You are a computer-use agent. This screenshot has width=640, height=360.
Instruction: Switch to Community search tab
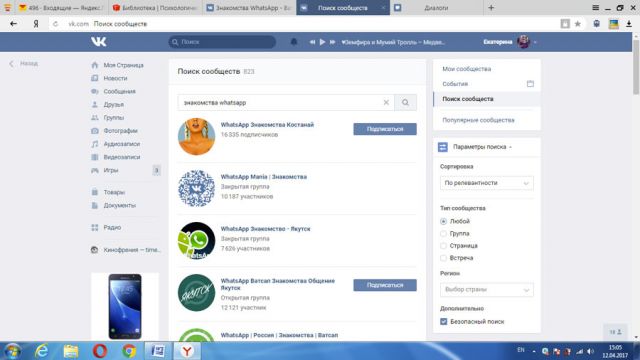(468, 99)
